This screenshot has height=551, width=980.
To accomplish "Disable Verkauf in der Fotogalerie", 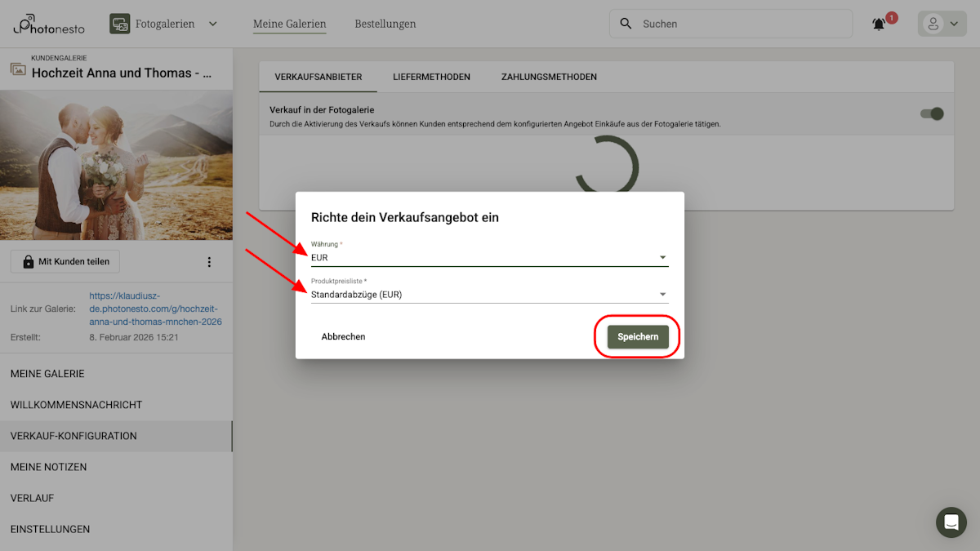I will (931, 113).
